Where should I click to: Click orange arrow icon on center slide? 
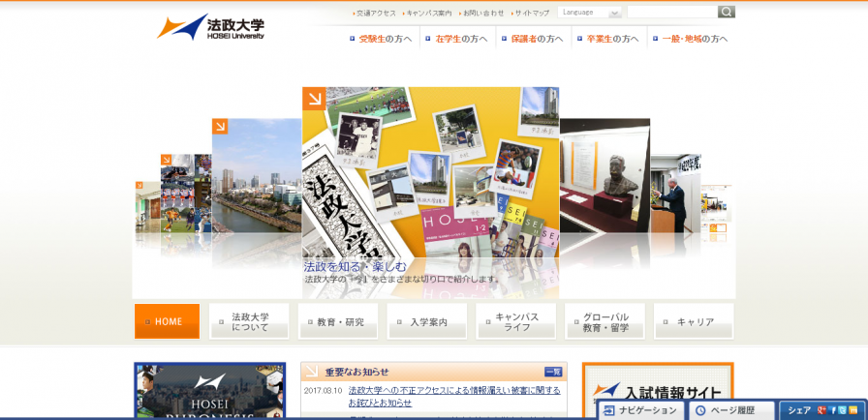pos(314,99)
